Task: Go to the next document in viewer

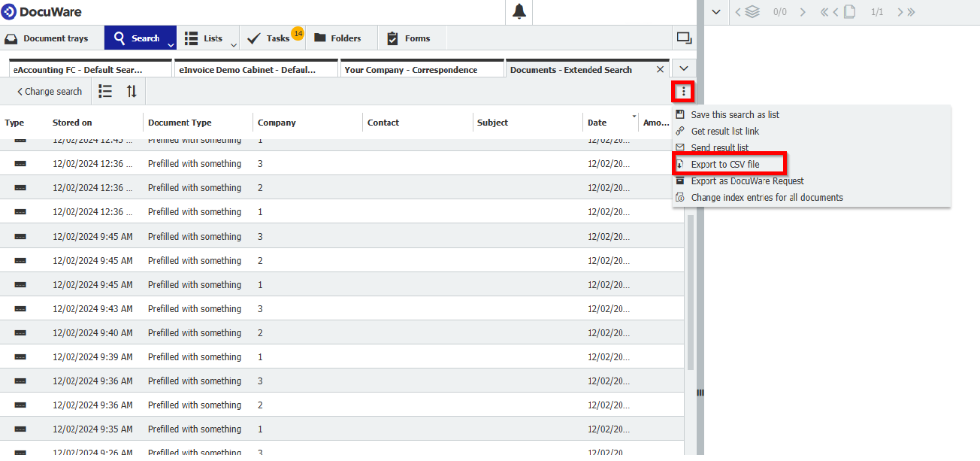Action: click(x=803, y=11)
